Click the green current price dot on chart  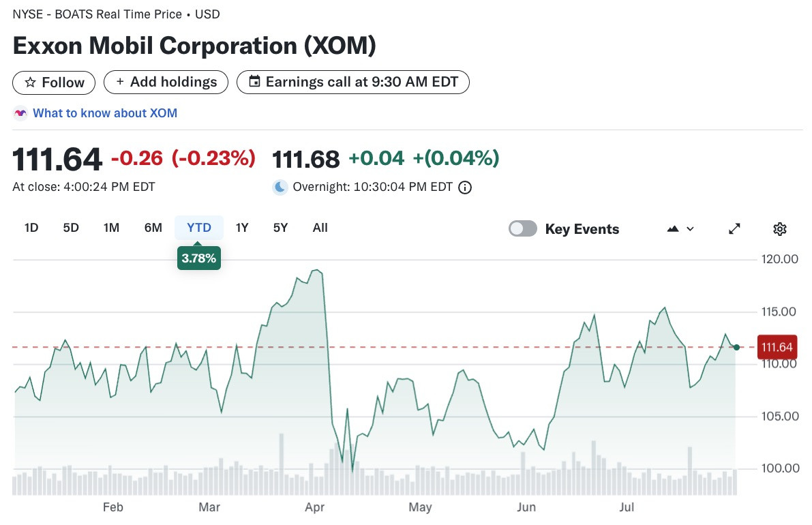point(736,348)
